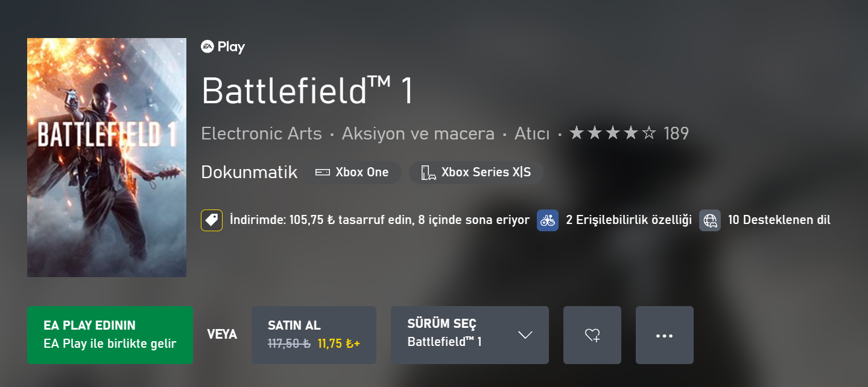Add Battlefield 1 to wishlist heart icon

tap(592, 335)
